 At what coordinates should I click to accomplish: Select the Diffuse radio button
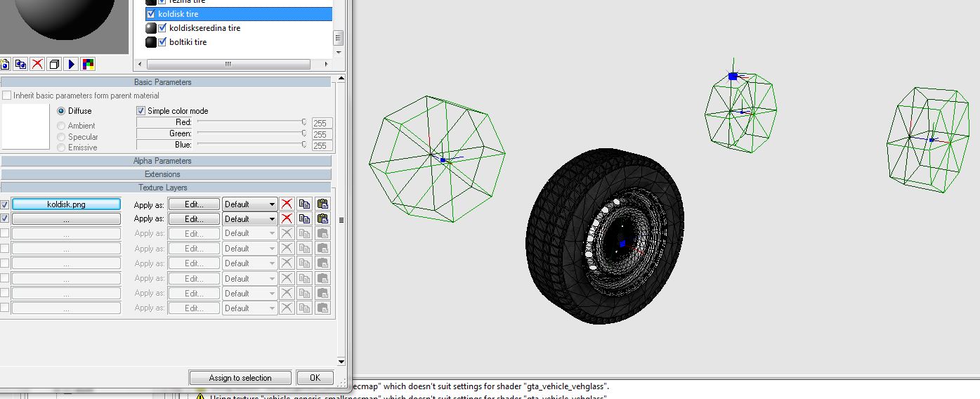(61, 111)
